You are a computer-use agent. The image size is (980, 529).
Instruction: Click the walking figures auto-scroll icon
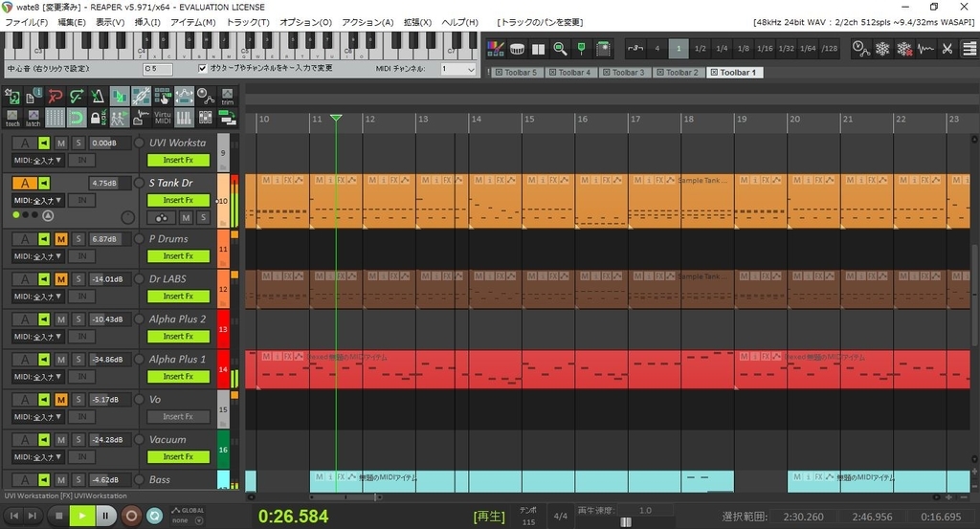(120, 118)
